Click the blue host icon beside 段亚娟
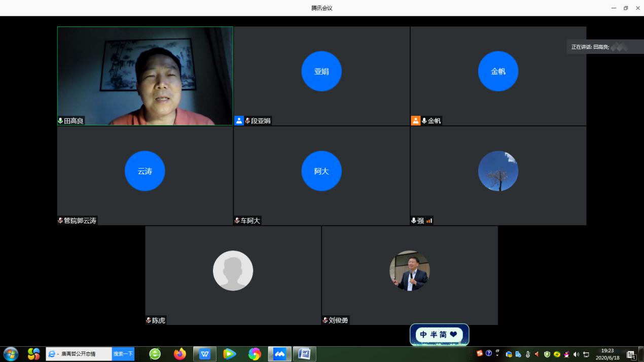This screenshot has width=644, height=362. 239,121
